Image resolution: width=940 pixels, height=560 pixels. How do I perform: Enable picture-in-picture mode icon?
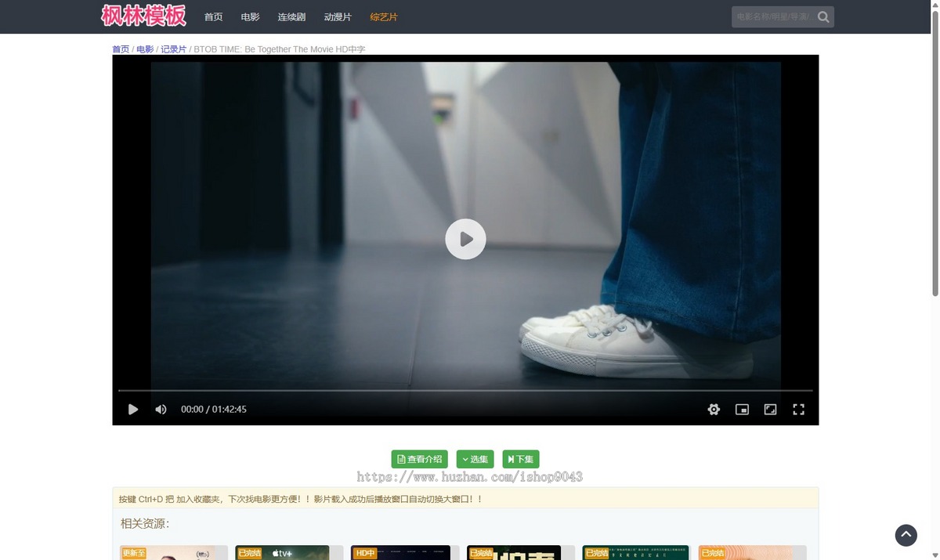(x=742, y=409)
